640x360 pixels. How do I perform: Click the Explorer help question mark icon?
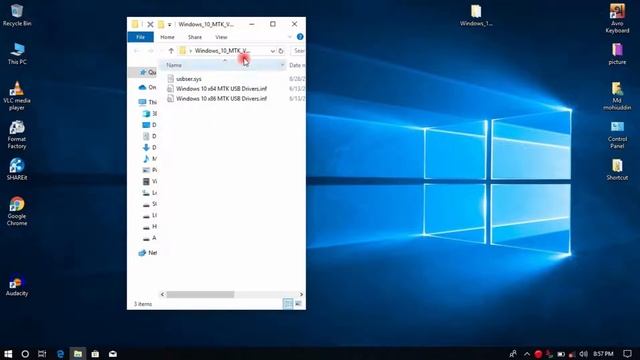pyautogui.click(x=300, y=37)
